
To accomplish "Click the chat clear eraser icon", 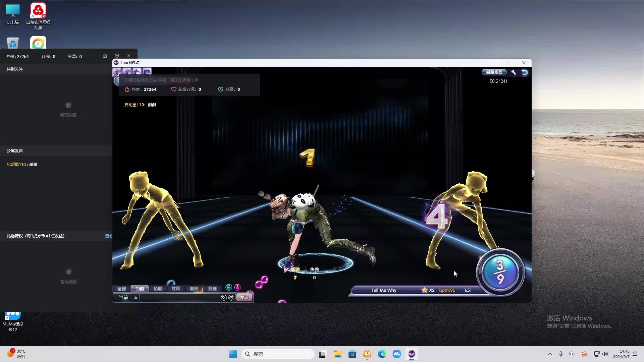I will 224,298.
